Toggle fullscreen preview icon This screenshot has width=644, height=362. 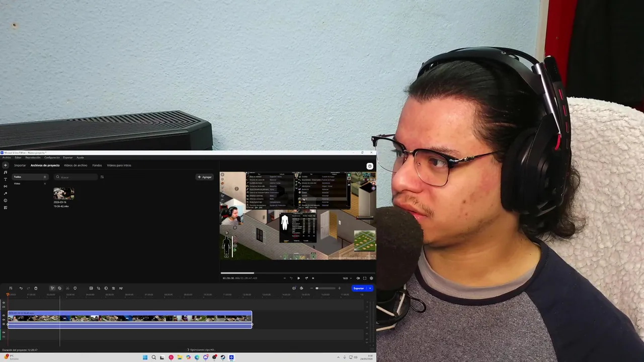point(365,278)
